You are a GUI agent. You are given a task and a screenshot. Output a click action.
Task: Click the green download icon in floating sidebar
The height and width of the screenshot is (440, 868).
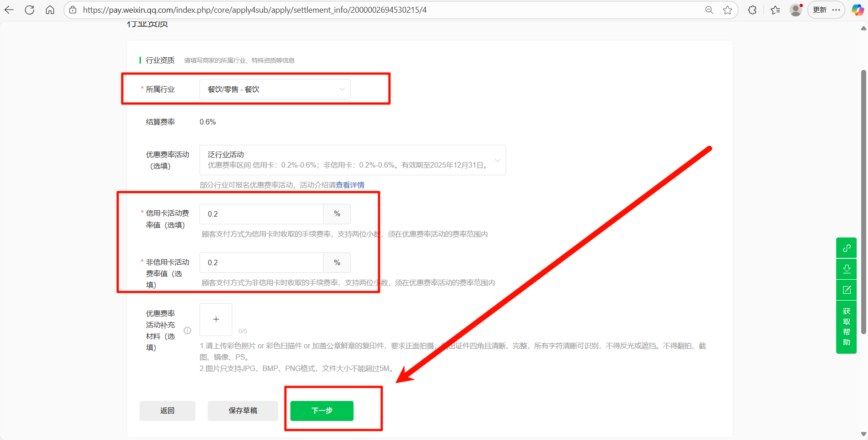[846, 269]
